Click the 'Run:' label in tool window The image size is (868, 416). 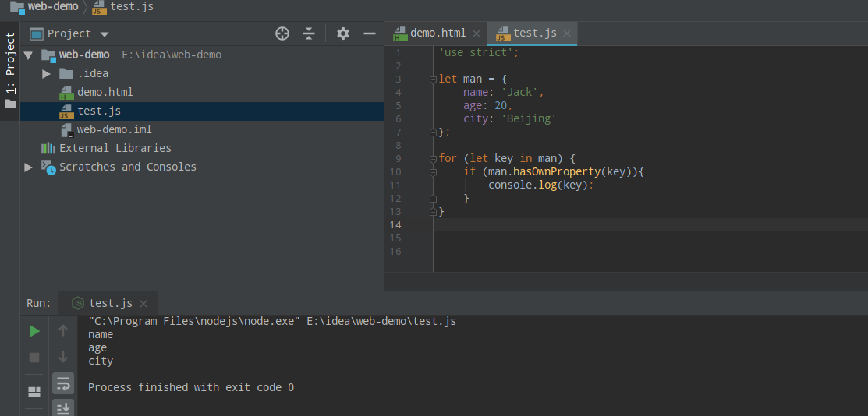(39, 303)
